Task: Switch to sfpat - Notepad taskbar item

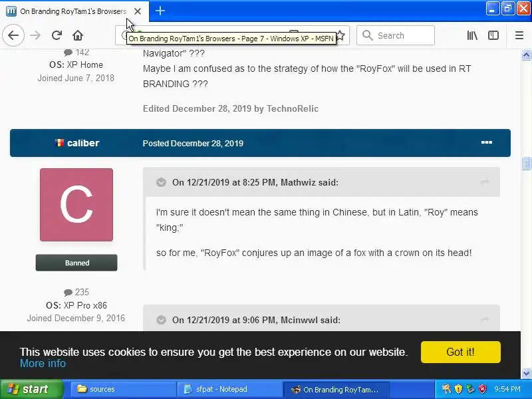Action: coord(229,390)
